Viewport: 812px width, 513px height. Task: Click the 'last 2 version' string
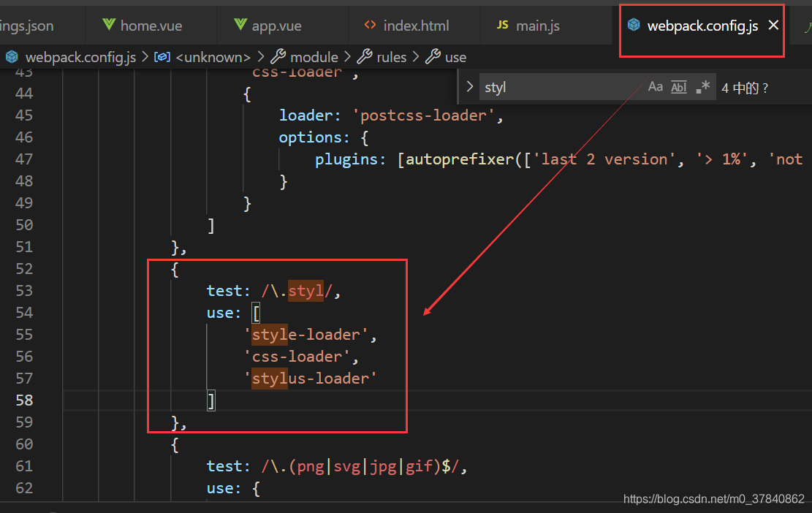point(605,159)
